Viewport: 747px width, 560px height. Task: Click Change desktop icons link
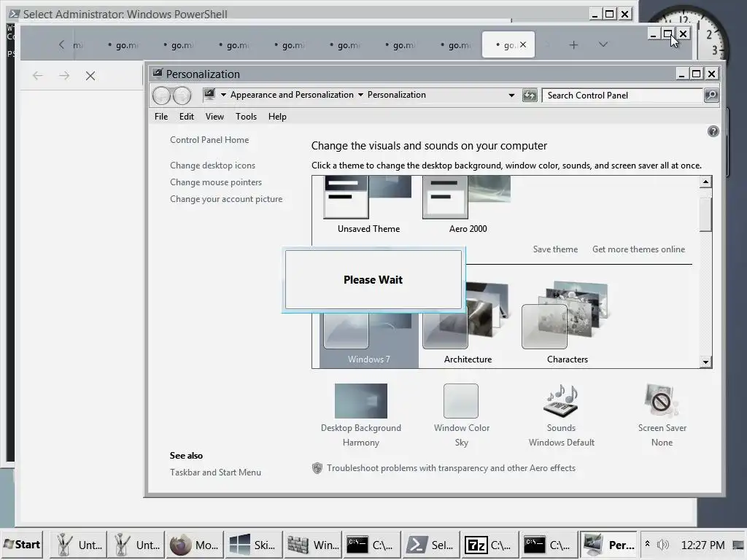[212, 166]
